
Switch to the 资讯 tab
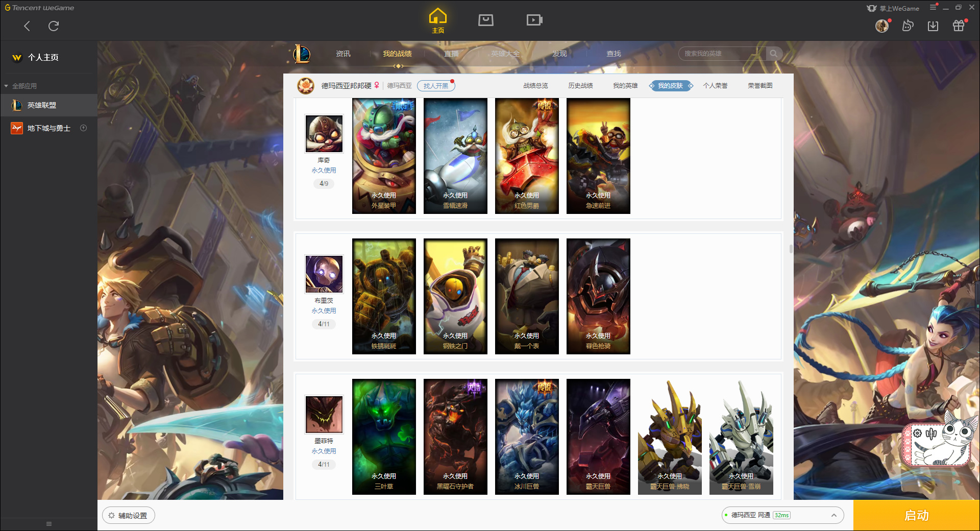pos(343,54)
